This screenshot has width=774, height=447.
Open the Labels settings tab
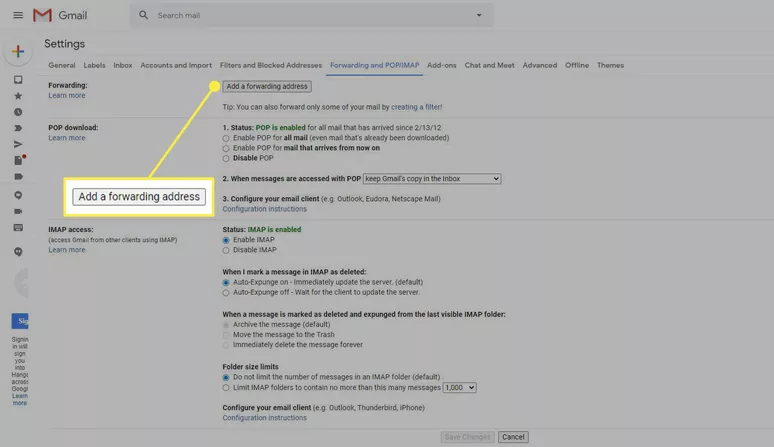point(94,65)
